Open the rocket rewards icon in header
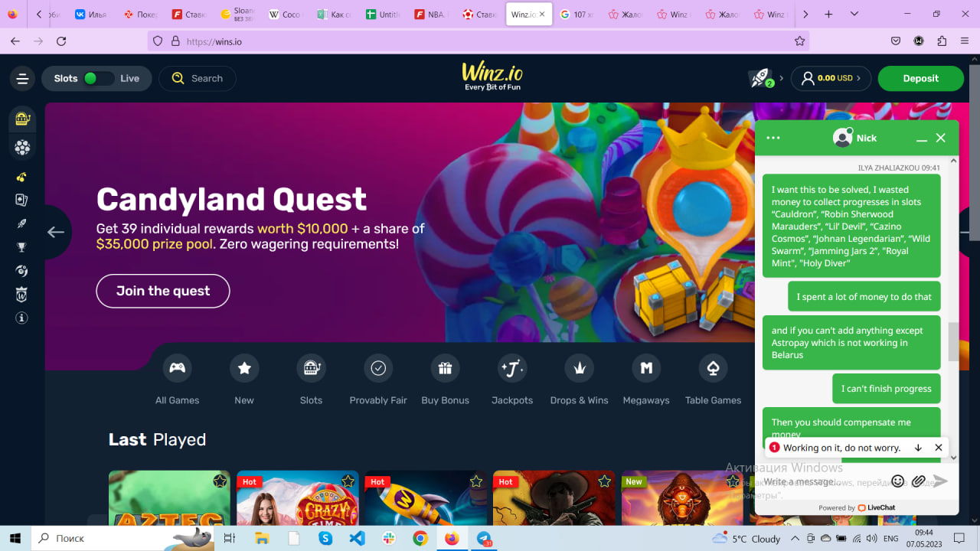The height and width of the screenshot is (551, 980). click(760, 78)
